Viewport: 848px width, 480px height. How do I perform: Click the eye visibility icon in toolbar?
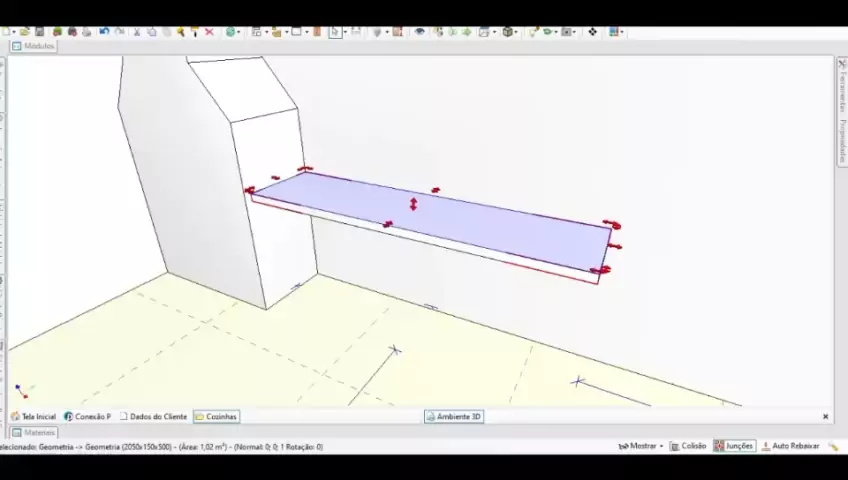click(419, 32)
